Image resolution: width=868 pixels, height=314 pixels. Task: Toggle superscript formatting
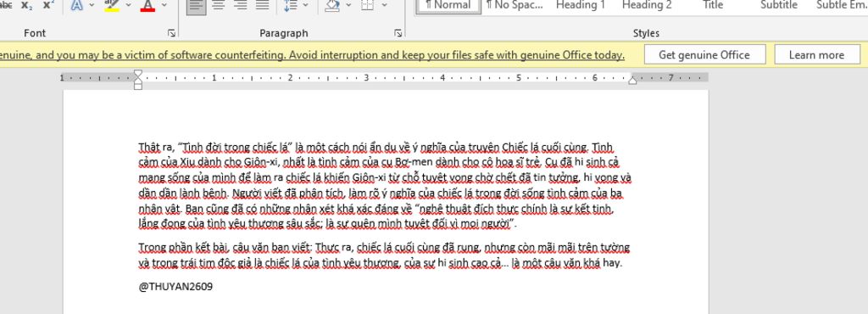(48, 5)
